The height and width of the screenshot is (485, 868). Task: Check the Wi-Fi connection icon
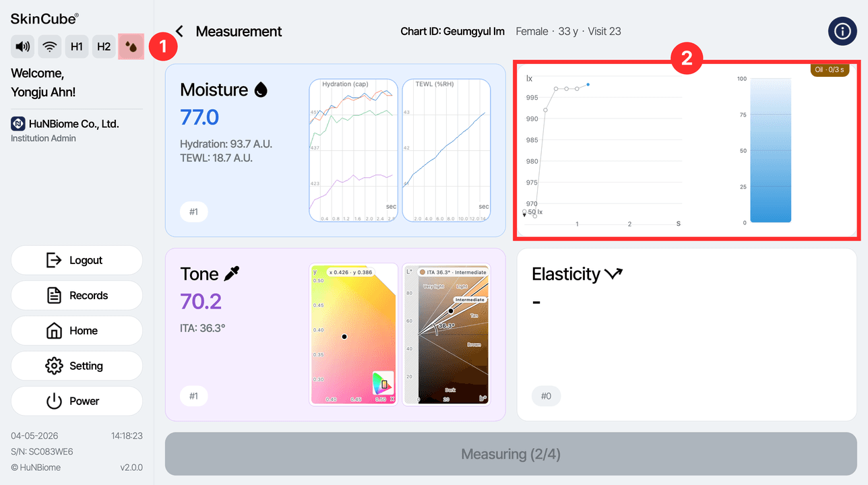(50, 46)
